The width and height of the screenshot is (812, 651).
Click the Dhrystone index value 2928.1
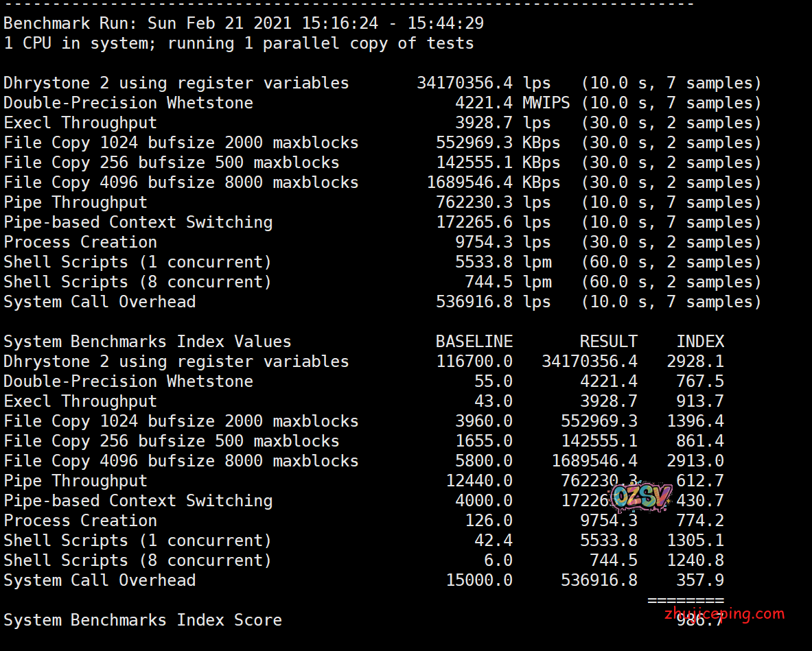pyautogui.click(x=695, y=362)
